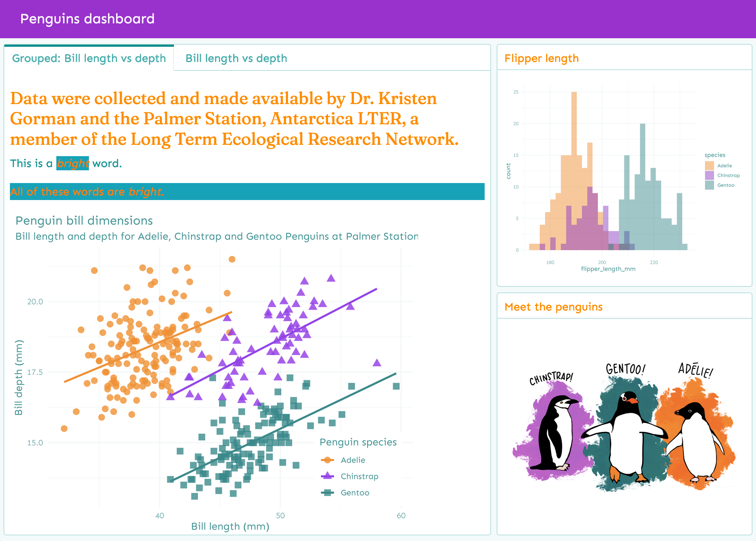
Task: Click the teal 'All of these words' banner
Action: click(247, 192)
